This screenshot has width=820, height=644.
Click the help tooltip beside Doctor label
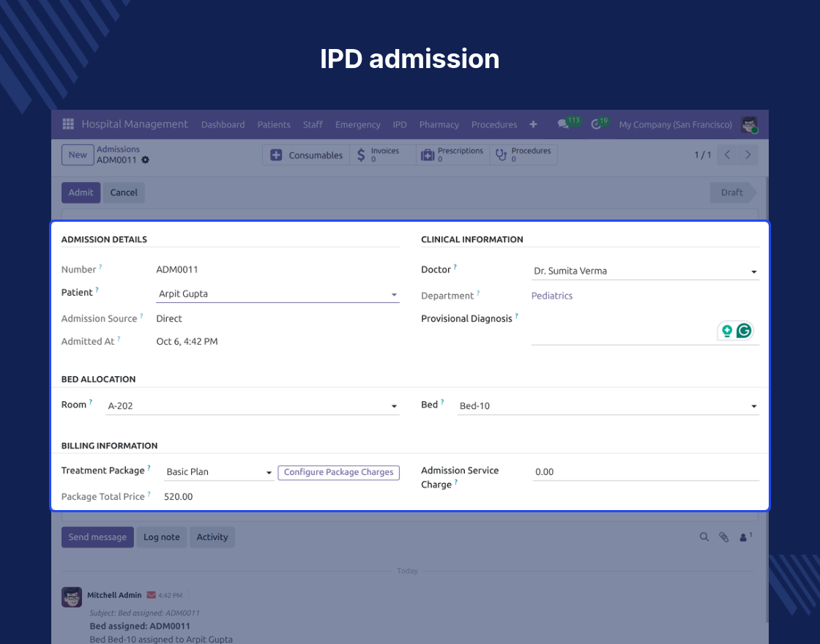click(455, 267)
